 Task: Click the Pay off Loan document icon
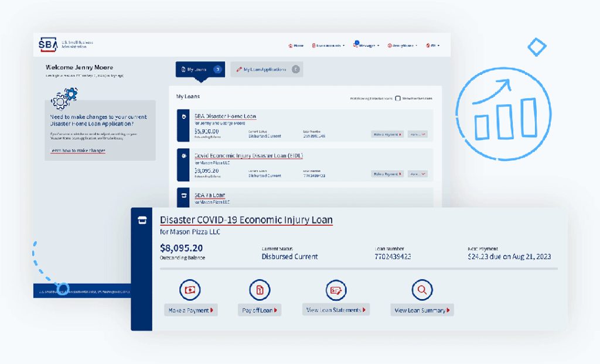[x=260, y=290]
